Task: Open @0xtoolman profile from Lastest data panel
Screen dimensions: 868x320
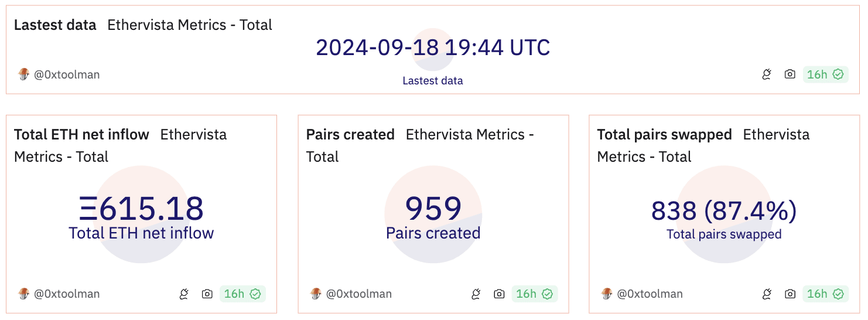Action: (66, 74)
